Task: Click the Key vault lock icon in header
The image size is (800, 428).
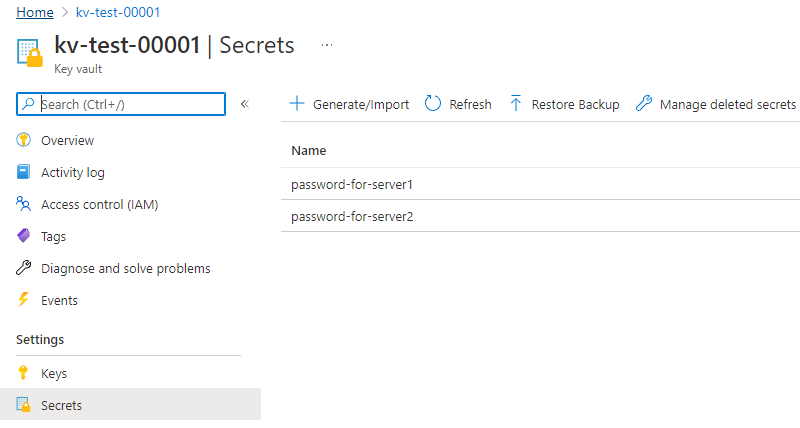Action: (x=30, y=53)
